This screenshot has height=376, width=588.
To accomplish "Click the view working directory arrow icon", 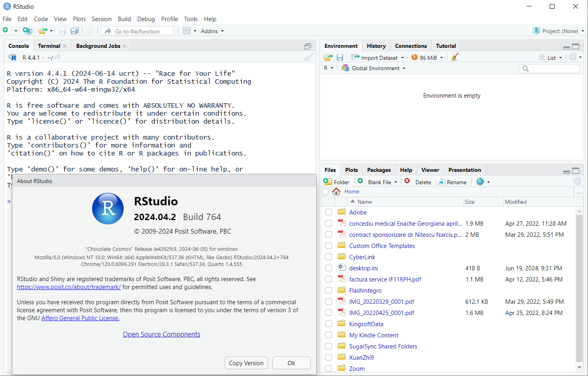I will point(58,57).
